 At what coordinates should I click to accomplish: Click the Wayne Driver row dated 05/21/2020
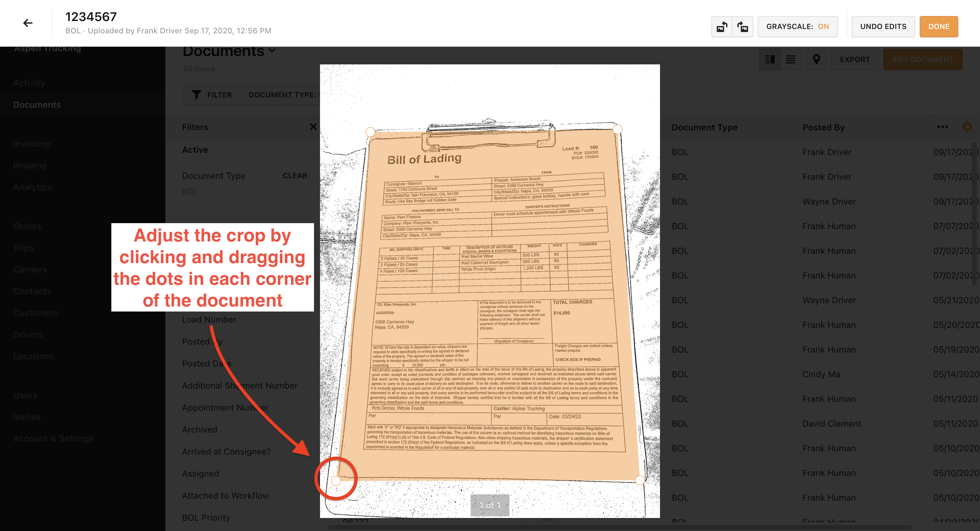(x=820, y=300)
